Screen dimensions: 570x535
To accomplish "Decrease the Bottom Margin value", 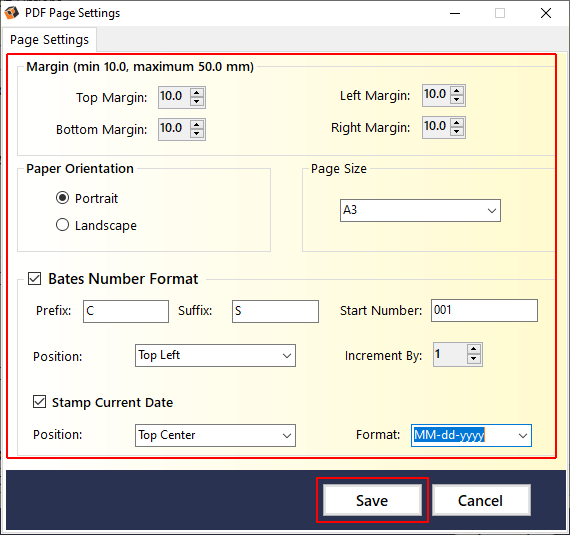I will (x=197, y=133).
